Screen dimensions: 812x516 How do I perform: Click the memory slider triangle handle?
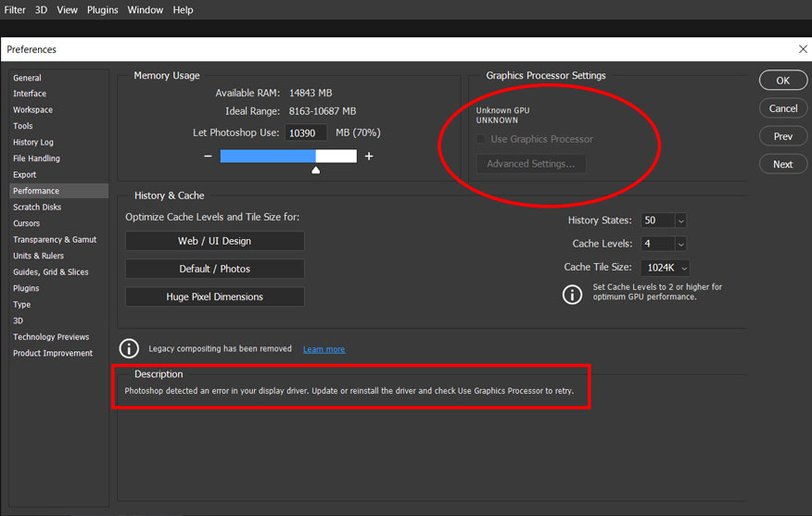(x=315, y=170)
